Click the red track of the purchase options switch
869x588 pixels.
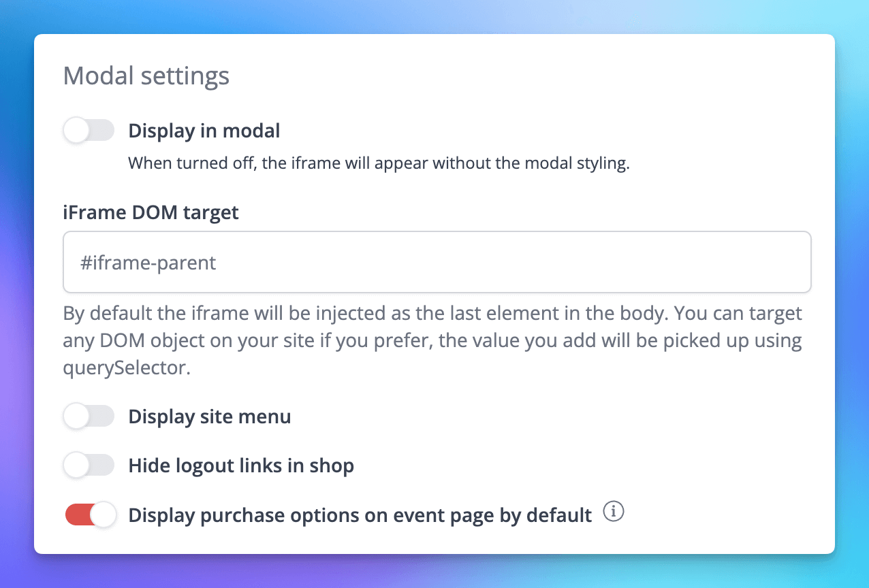coord(76,515)
